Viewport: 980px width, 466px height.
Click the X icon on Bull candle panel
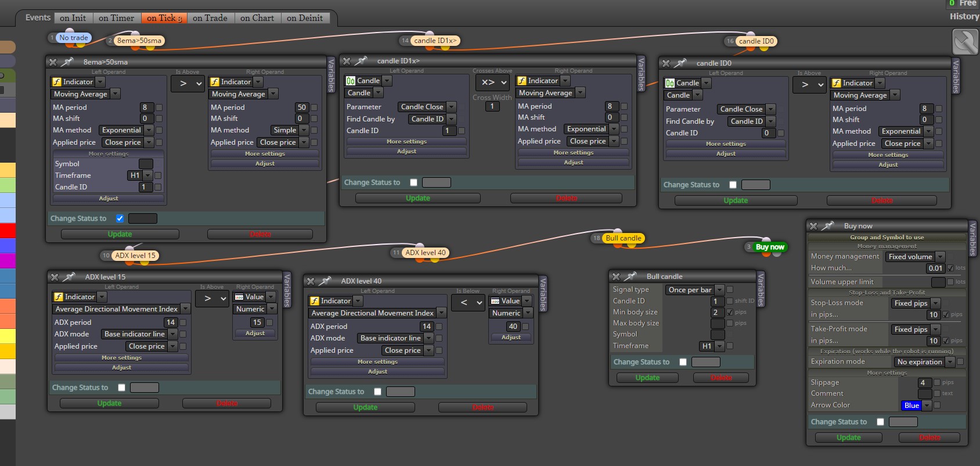tap(616, 277)
